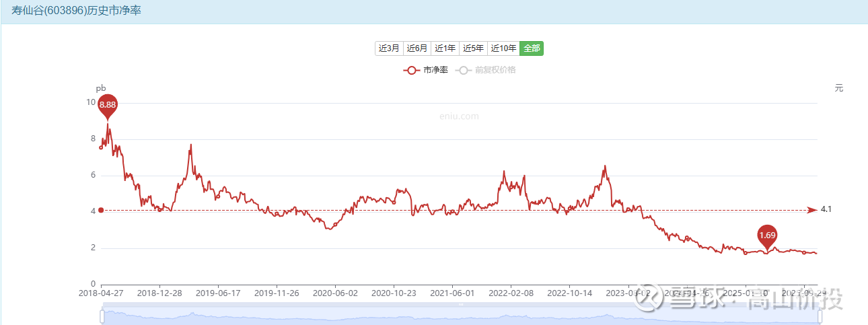
Task: Select the green 全部 range tab
Action: (x=532, y=48)
